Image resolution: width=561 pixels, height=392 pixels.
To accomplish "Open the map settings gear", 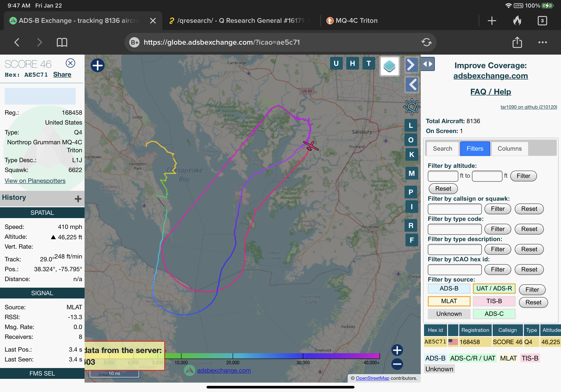I will tap(412, 106).
